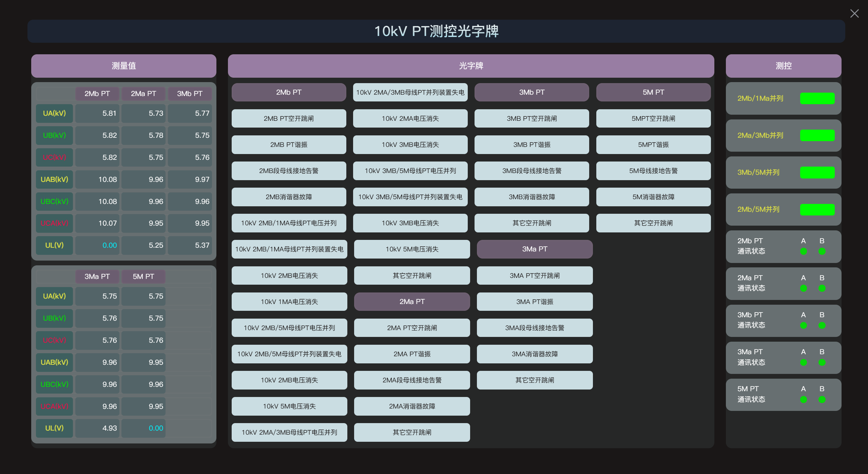Toggle the 2Ma/3Mb并列 switch

tap(817, 135)
